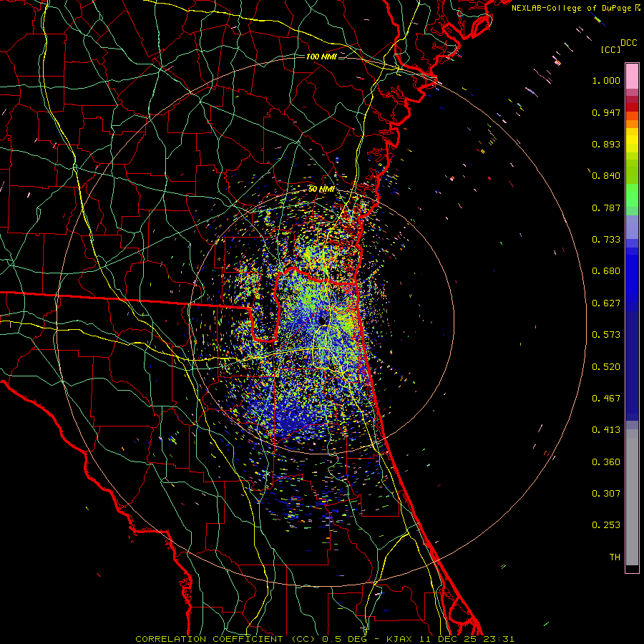Click the 0.307 color scale value
The image size is (644, 644).
pos(606,493)
